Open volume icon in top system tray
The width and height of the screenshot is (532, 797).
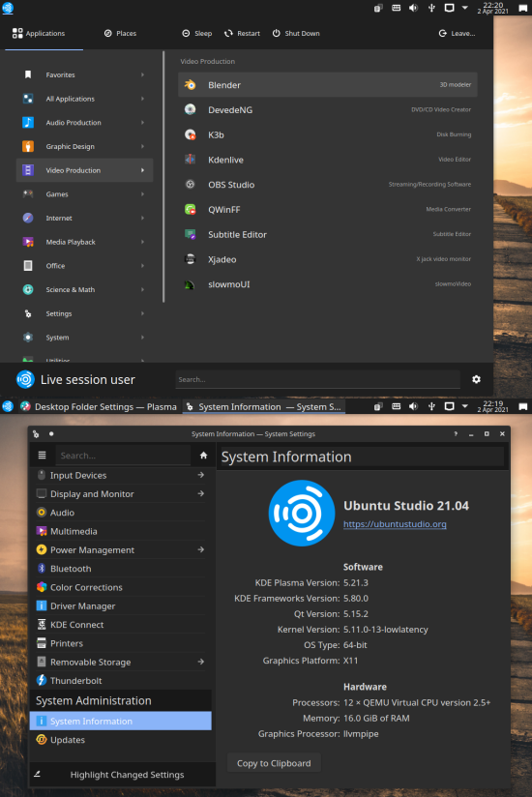(x=414, y=8)
